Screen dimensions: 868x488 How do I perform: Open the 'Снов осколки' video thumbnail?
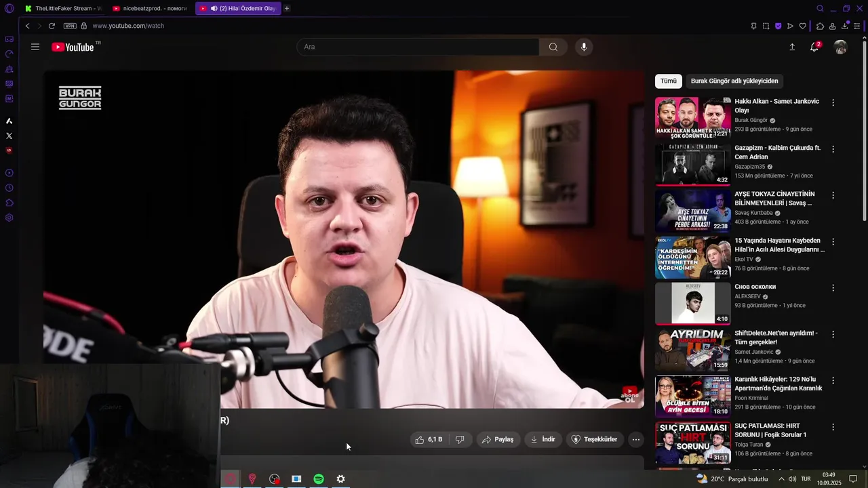point(693,304)
